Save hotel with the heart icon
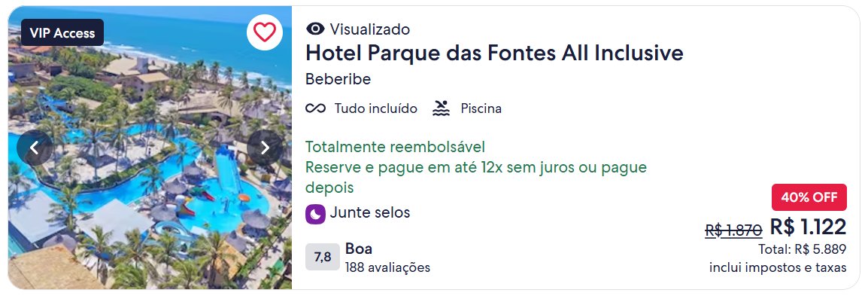Viewport: 868px width, 296px height. click(x=264, y=32)
